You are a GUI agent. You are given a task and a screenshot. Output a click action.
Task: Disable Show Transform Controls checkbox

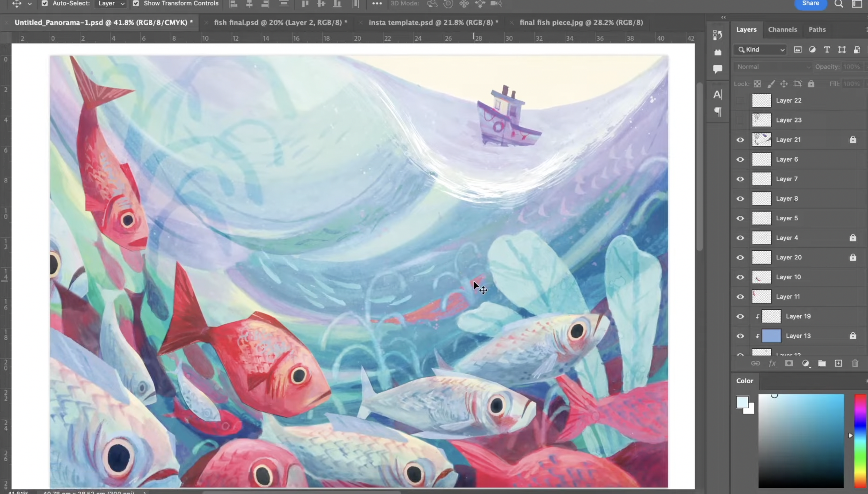coord(136,3)
